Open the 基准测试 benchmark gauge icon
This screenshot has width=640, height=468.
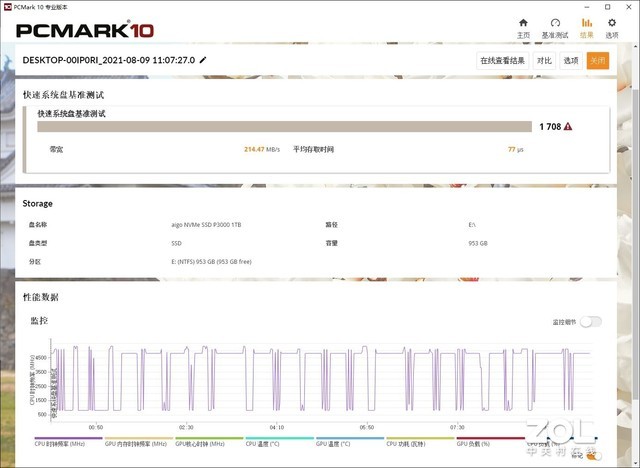coord(555,28)
